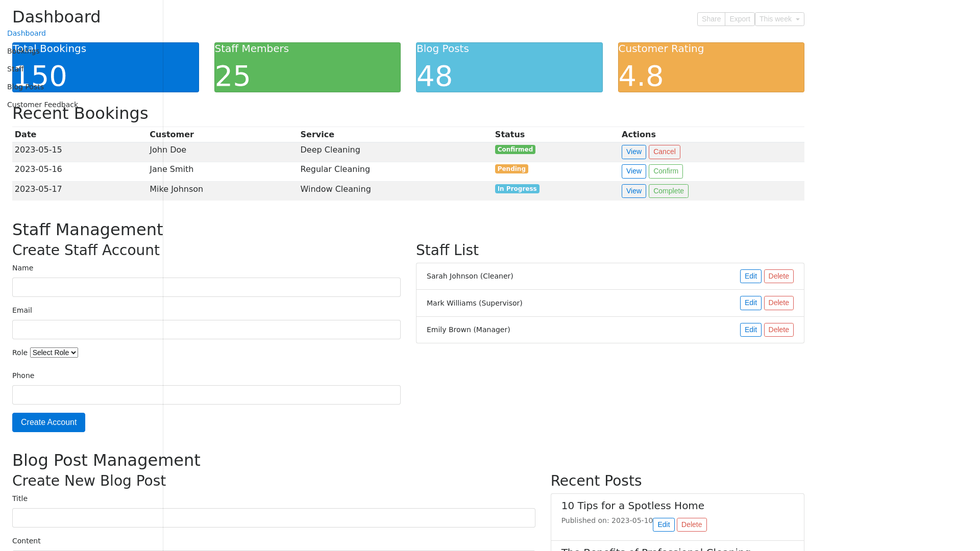Open the This week dropdown
This screenshot has height=551, width=980.
779,19
